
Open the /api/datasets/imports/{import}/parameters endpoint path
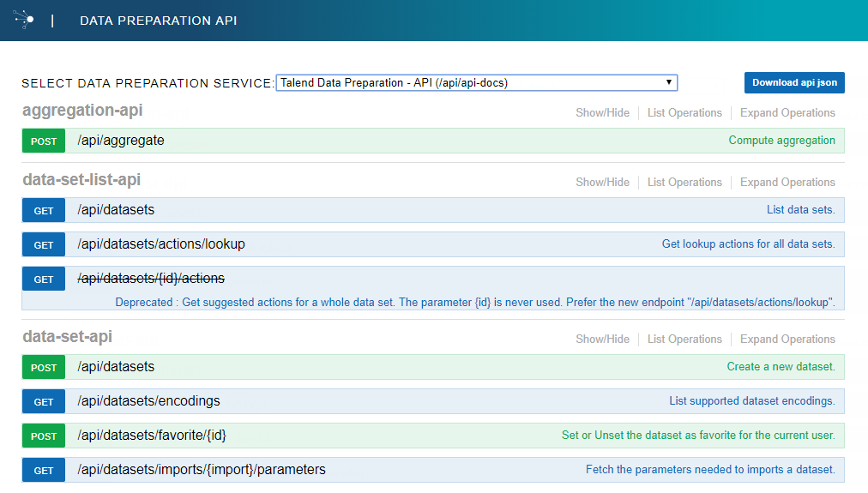coord(202,470)
